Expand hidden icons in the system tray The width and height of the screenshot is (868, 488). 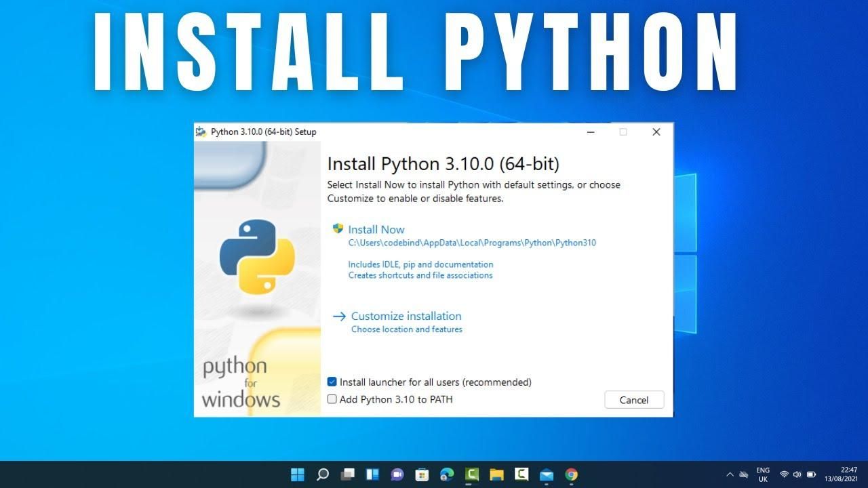(730, 474)
